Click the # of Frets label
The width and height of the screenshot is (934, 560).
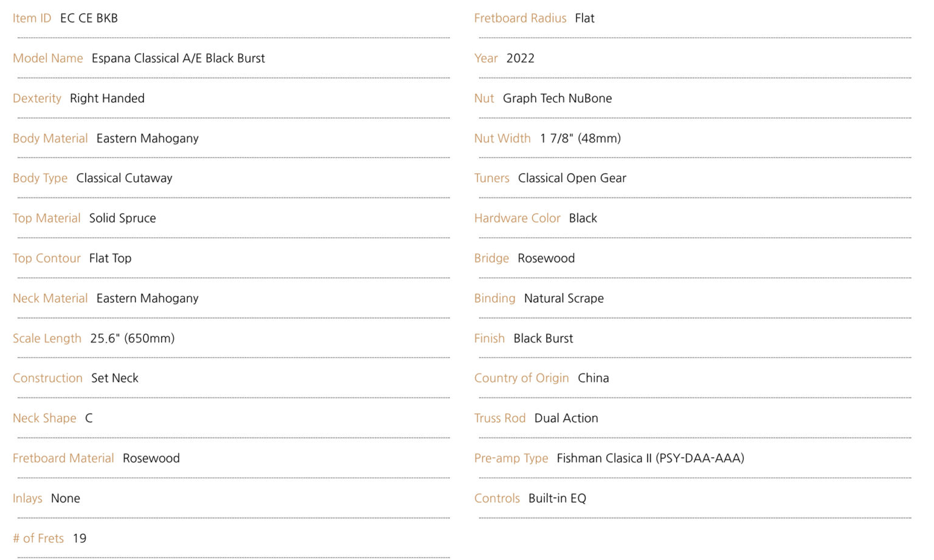(38, 539)
